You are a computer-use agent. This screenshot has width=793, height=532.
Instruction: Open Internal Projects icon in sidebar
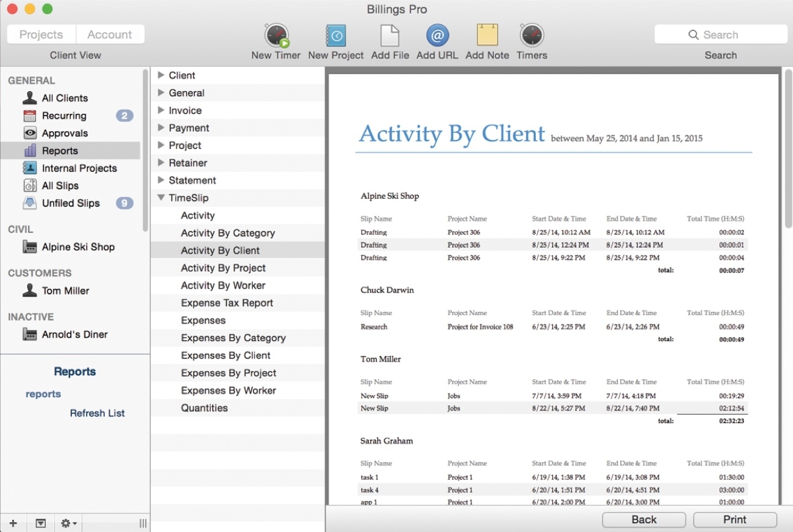[30, 168]
